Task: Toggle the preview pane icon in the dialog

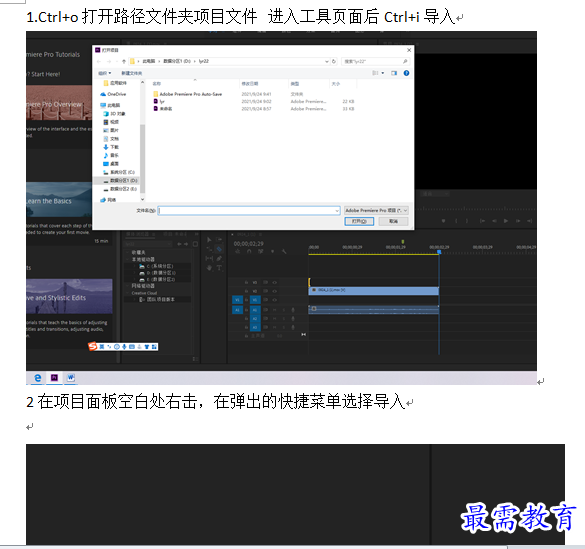Action: click(394, 73)
